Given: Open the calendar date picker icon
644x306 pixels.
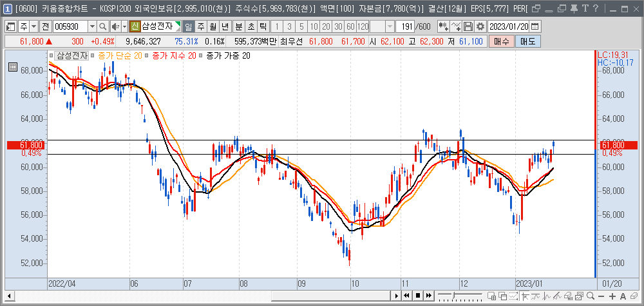Looking at the screenshot, I should tap(535, 27).
